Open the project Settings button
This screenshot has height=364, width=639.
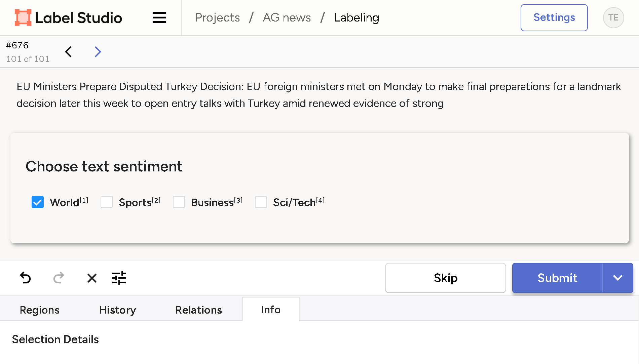(554, 17)
